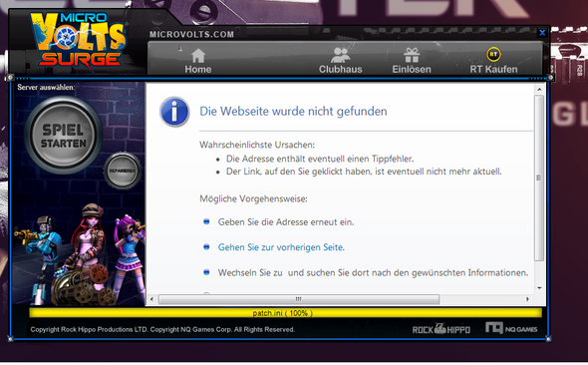Click 'Die Webseite wurde nicht gefunden' heading
Image resolution: width=588 pixels, height=365 pixels.
pyautogui.click(x=293, y=112)
